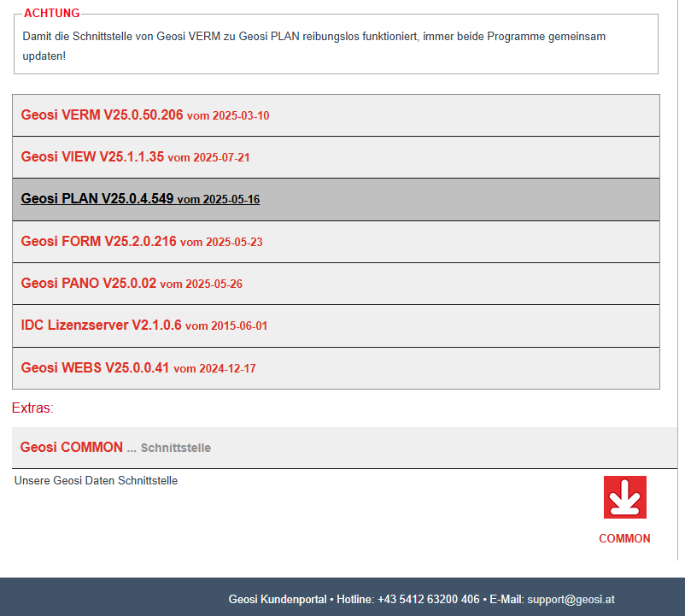Click the hotline number +43 5412 63200 406

pyautogui.click(x=428, y=600)
